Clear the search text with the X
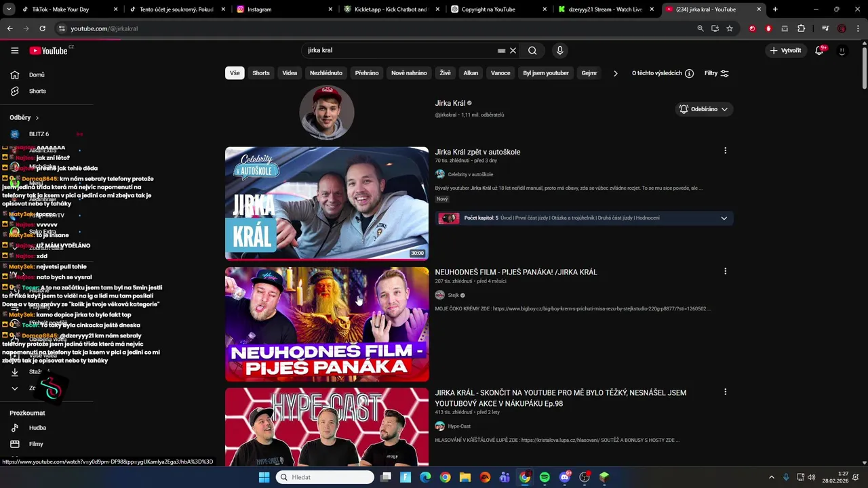Image resolution: width=868 pixels, height=488 pixels. coord(513,50)
